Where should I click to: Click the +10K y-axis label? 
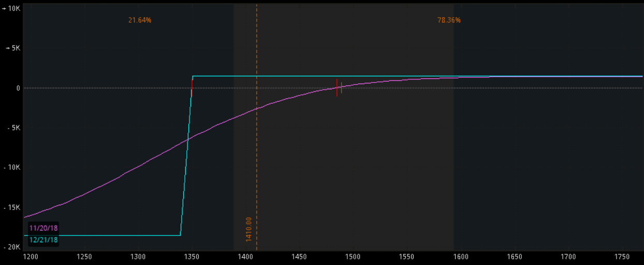(x=11, y=8)
